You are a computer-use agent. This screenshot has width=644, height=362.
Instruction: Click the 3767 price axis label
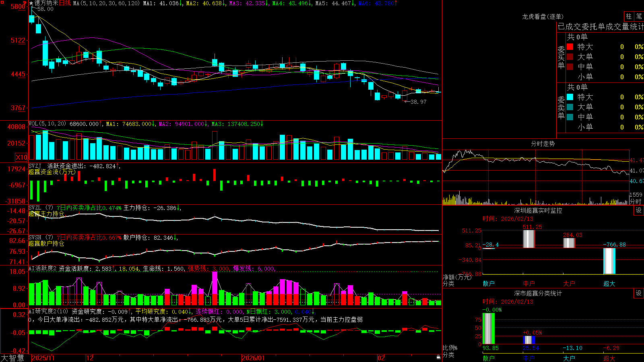(x=18, y=108)
